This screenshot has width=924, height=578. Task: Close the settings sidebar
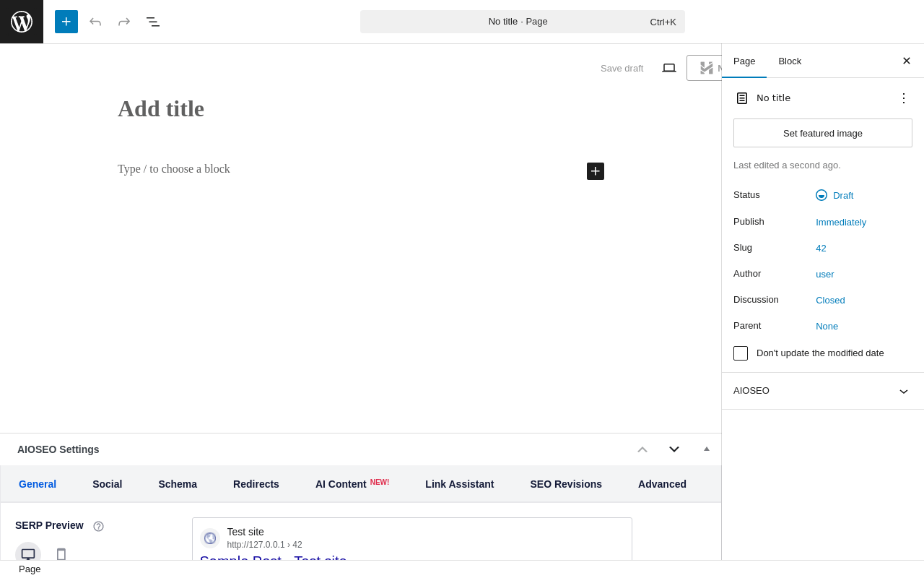[907, 61]
